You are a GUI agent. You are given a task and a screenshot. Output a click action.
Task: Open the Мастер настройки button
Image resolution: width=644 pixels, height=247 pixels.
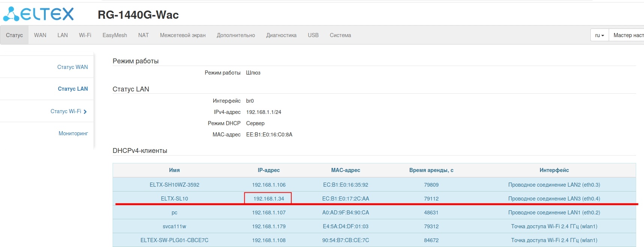tap(627, 35)
